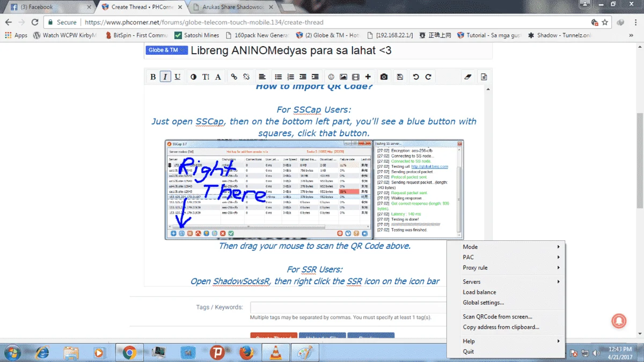Screen dimensions: 644x362
Task: Open the Shadow - Tunnelz bookmark
Action: tap(559, 35)
